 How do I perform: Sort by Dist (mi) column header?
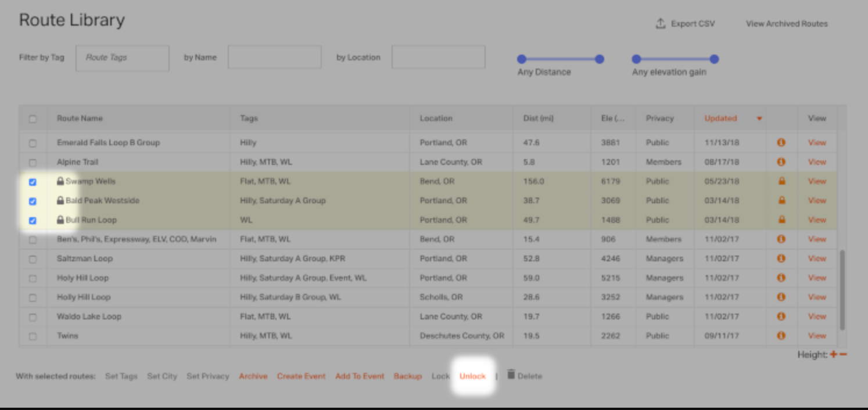(538, 118)
